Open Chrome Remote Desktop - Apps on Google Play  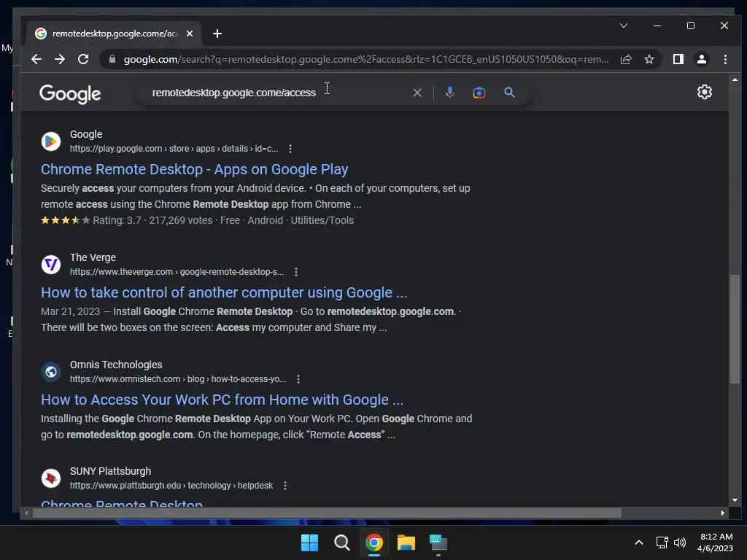point(194,169)
